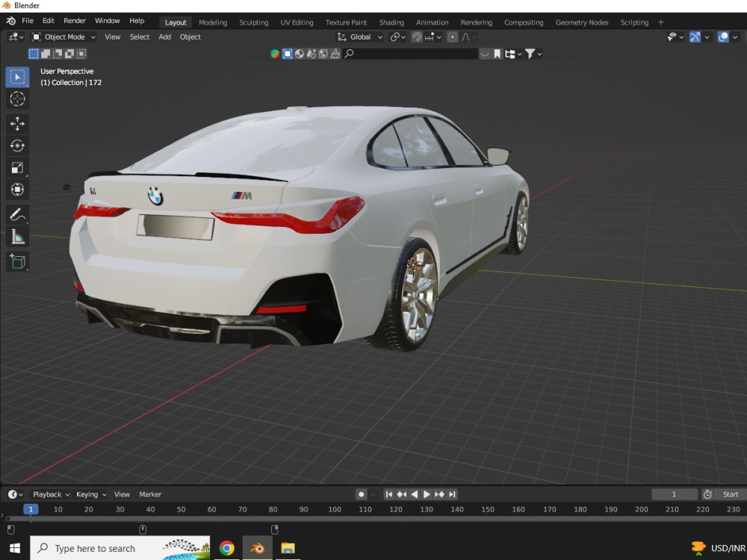Toggle the half-shaded sphere filter icon
This screenshot has width=747, height=560.
(300, 54)
